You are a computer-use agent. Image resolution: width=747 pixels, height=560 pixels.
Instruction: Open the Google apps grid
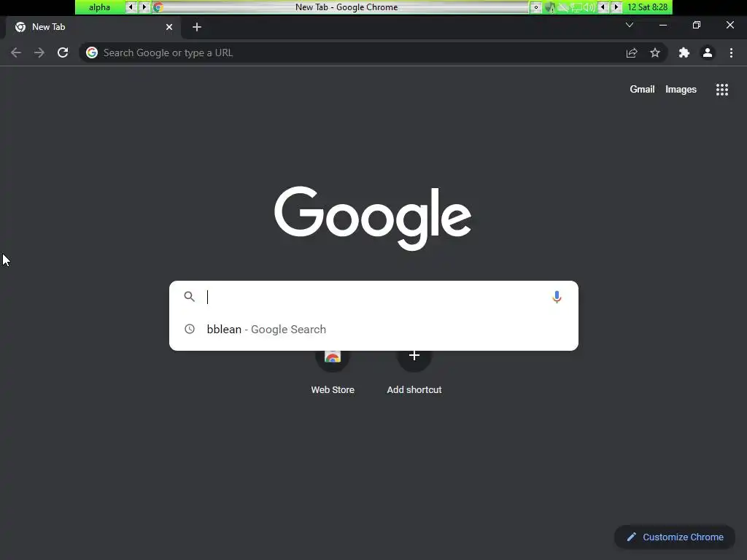(x=722, y=90)
